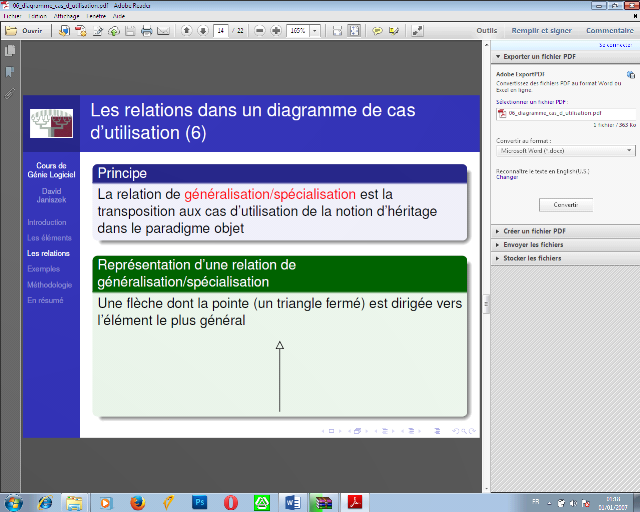Click the print icon in toolbar
Screen dimensions: 640x512
[x=146, y=31]
